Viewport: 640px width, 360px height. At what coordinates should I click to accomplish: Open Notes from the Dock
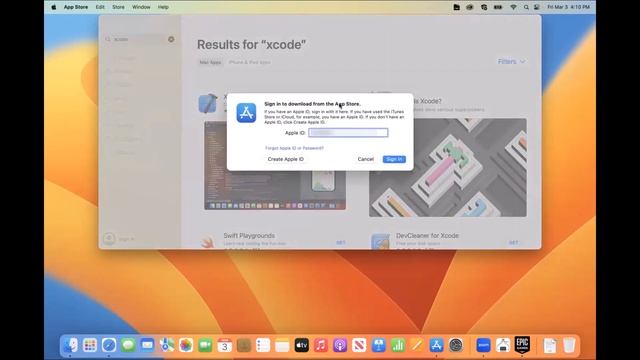pos(282,345)
